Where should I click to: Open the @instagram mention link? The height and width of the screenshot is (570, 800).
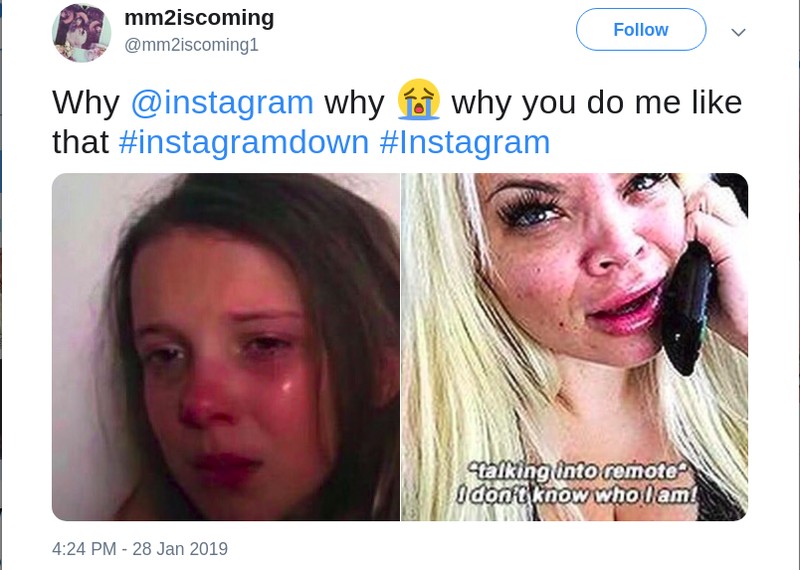pos(222,102)
